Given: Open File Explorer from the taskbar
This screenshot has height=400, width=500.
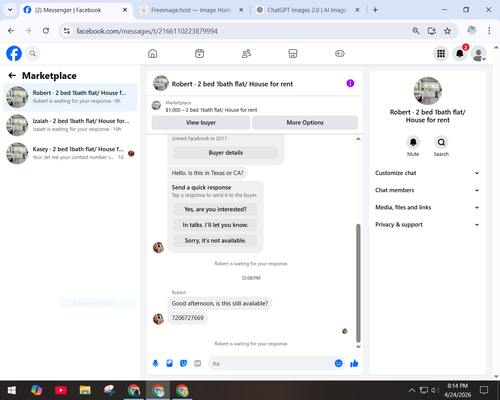Looking at the screenshot, I should [85, 390].
